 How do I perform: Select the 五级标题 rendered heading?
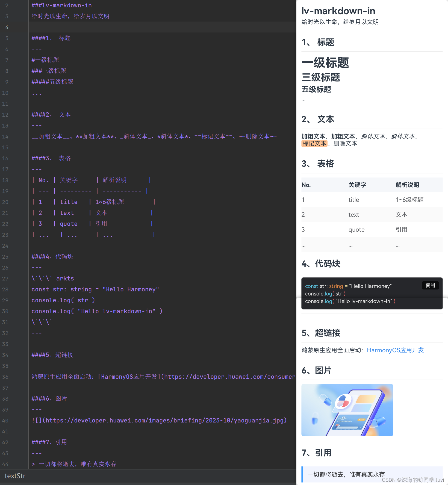(x=316, y=89)
